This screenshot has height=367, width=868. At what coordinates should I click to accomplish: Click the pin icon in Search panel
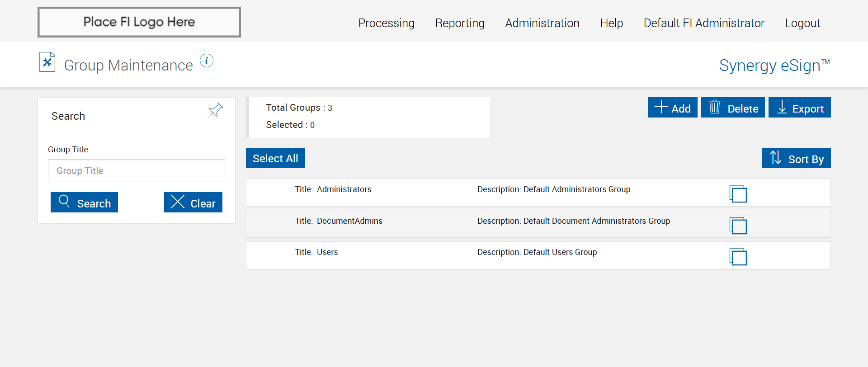point(215,110)
